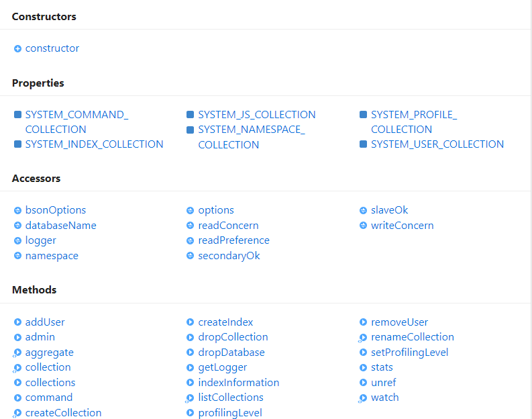
Task: Click the accessor icon next to slaveOk
Action: pyautogui.click(x=364, y=210)
